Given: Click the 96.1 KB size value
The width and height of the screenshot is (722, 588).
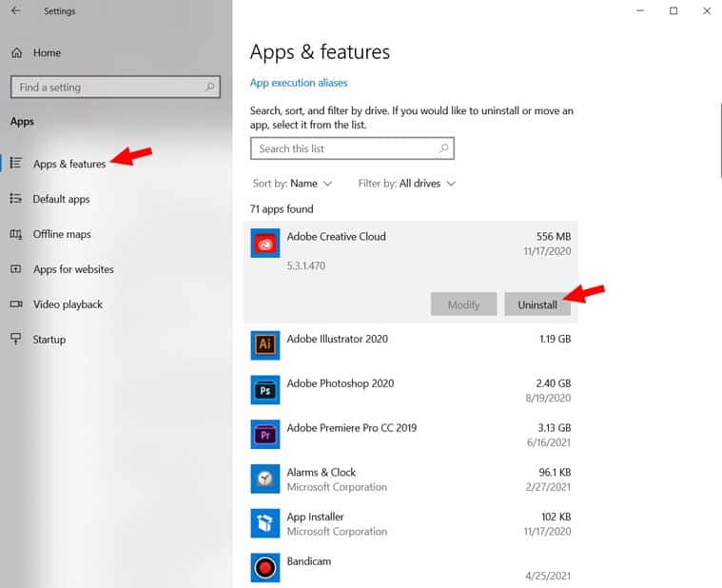Looking at the screenshot, I should click(x=555, y=473).
